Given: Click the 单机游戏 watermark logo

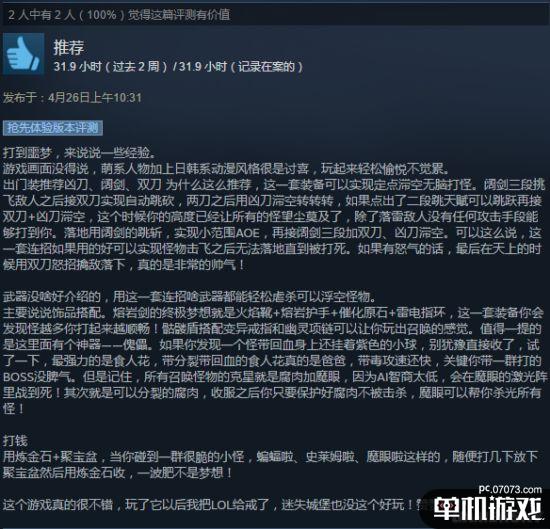Looking at the screenshot, I should 488,509.
